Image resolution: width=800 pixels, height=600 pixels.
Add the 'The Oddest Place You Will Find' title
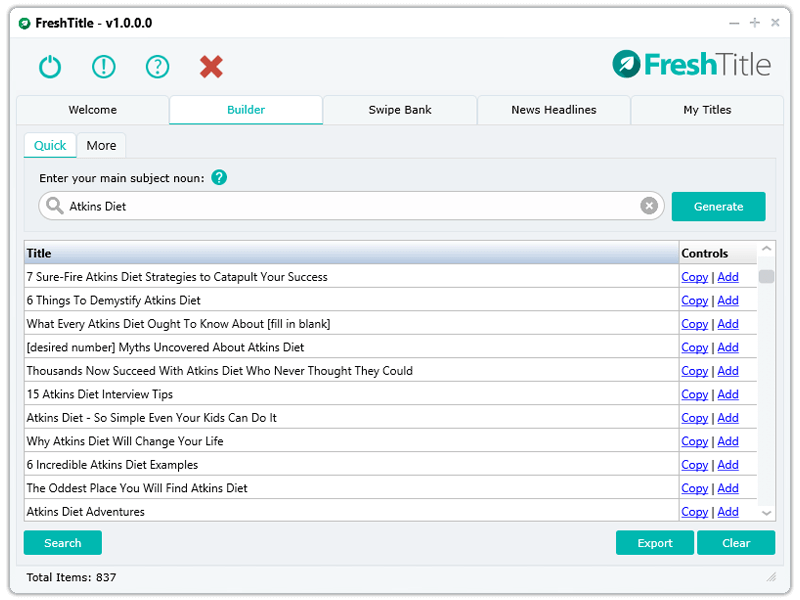coord(728,488)
